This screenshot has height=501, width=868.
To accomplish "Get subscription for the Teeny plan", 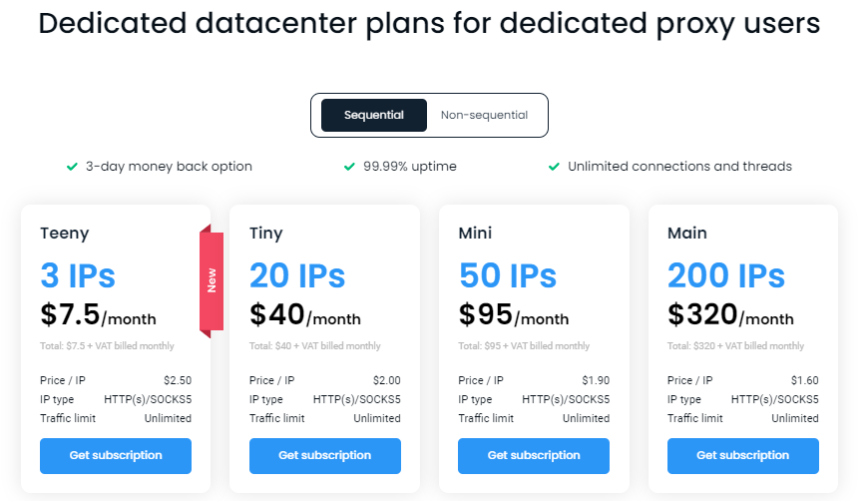I will [116, 455].
